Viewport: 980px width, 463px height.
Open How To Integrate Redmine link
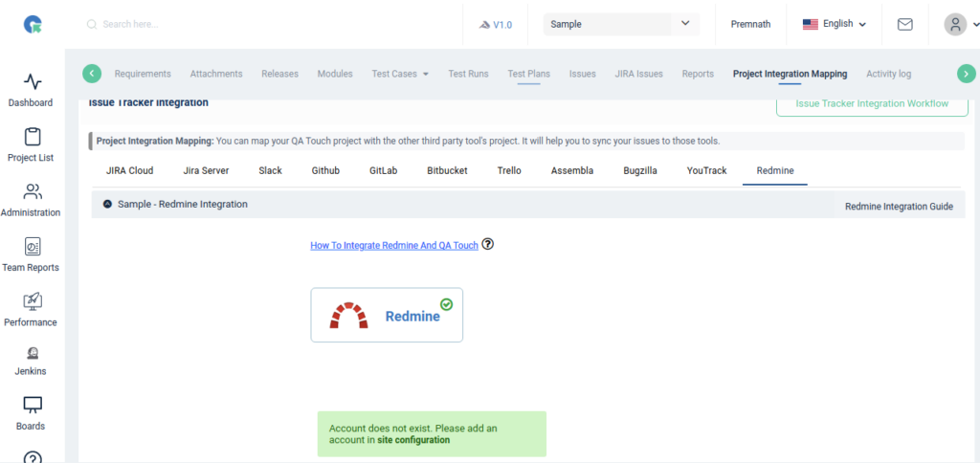(x=393, y=245)
